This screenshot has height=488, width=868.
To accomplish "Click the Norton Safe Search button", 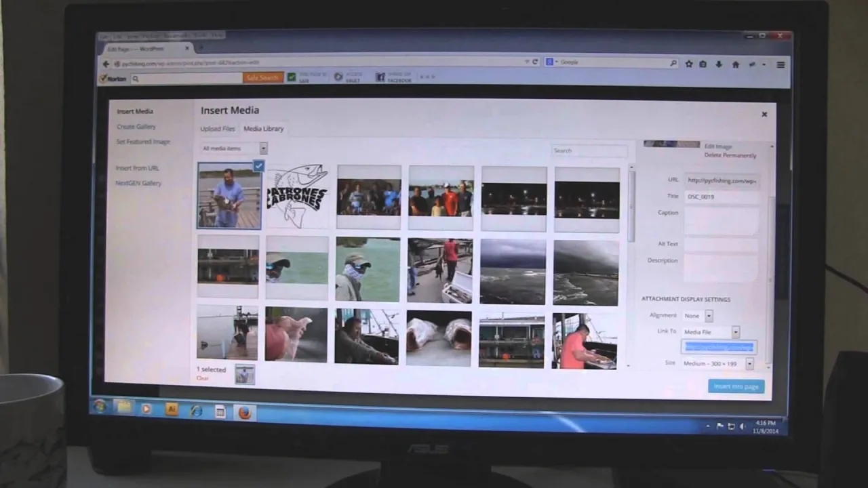I will (262, 78).
